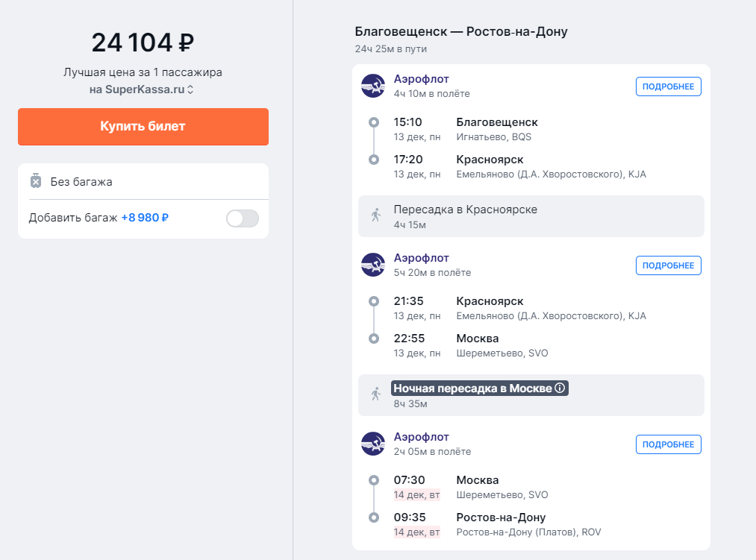Click the Aeroflot airline name on first flight
Image resolution: width=756 pixels, height=560 pixels.
point(422,79)
